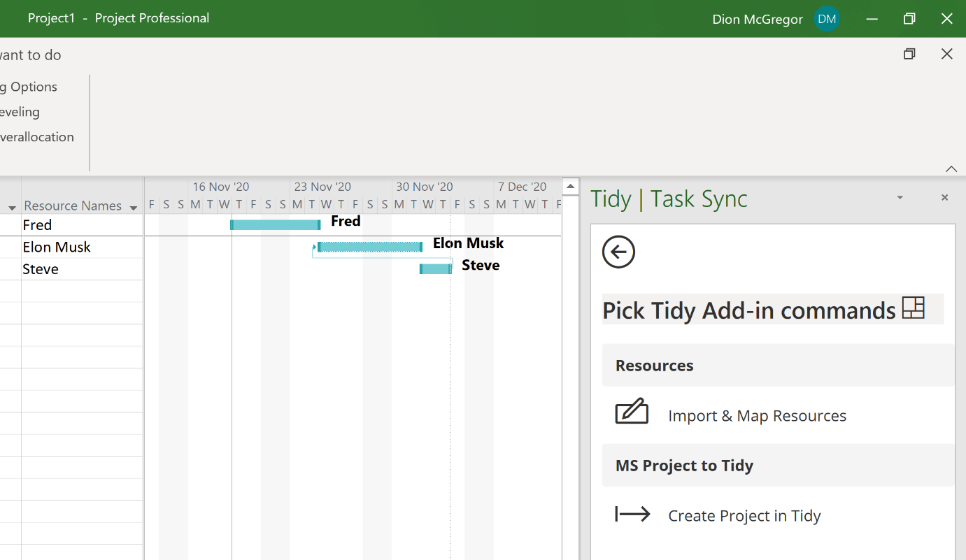Select the Elon Musk resource cell
The image size is (966, 560).
(x=82, y=247)
